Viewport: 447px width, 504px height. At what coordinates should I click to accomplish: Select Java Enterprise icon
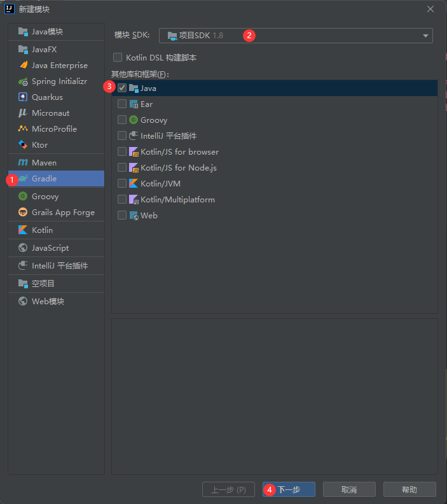coord(24,66)
